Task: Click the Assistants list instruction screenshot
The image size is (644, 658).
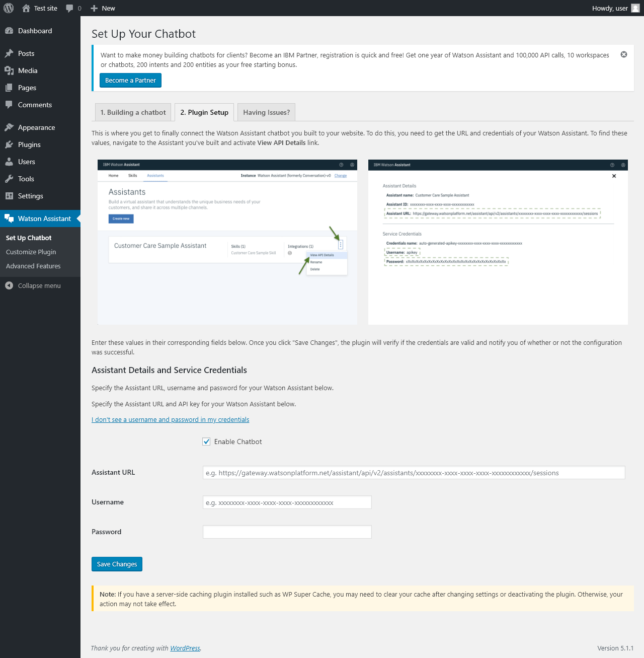Action: (x=227, y=242)
